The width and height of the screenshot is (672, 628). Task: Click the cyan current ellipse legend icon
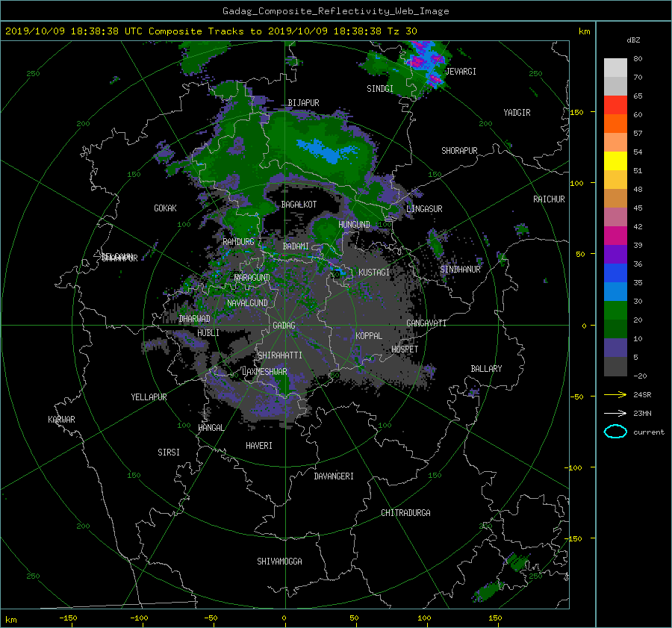click(615, 432)
